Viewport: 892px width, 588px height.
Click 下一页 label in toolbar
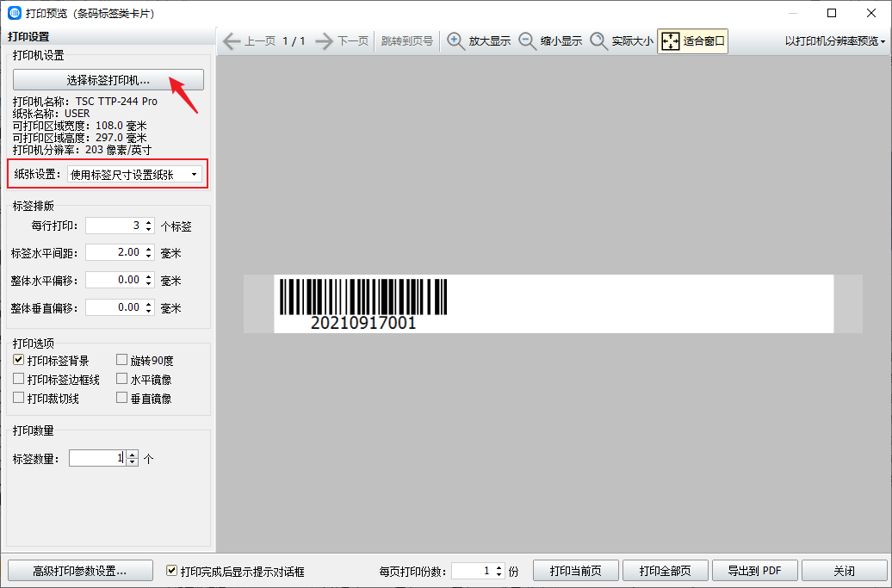click(353, 41)
